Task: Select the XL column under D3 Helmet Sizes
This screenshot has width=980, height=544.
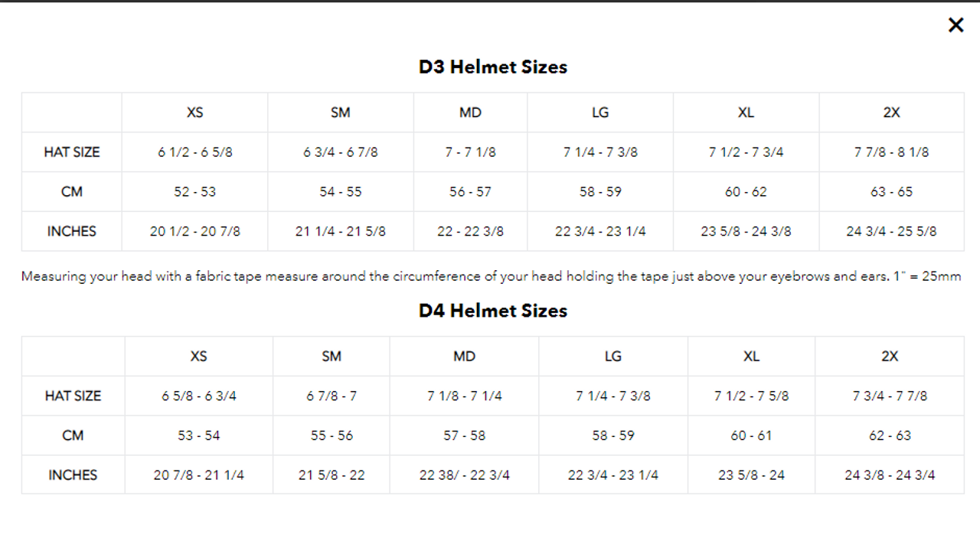Action: pyautogui.click(x=746, y=112)
